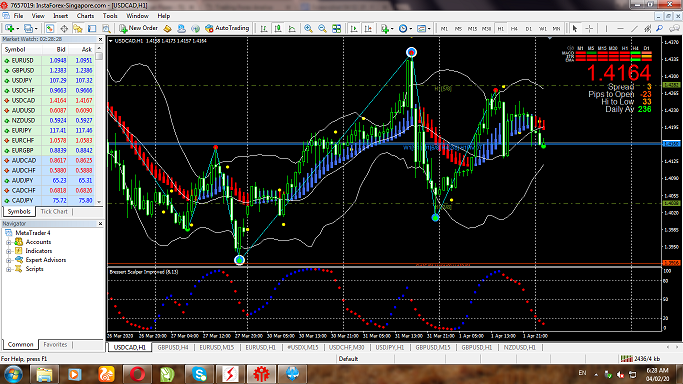Select the M1 timeframe button
Screen dimensions: 683x384
(444, 28)
